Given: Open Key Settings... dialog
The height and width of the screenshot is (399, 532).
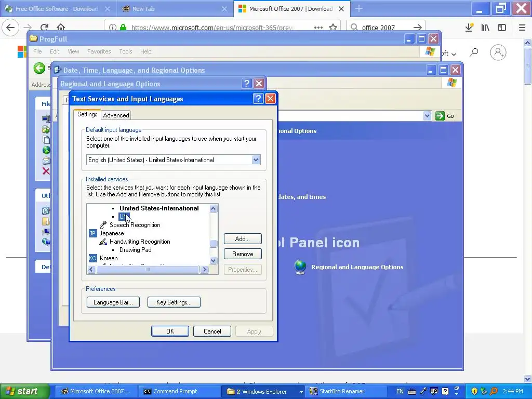Looking at the screenshot, I should (x=174, y=302).
